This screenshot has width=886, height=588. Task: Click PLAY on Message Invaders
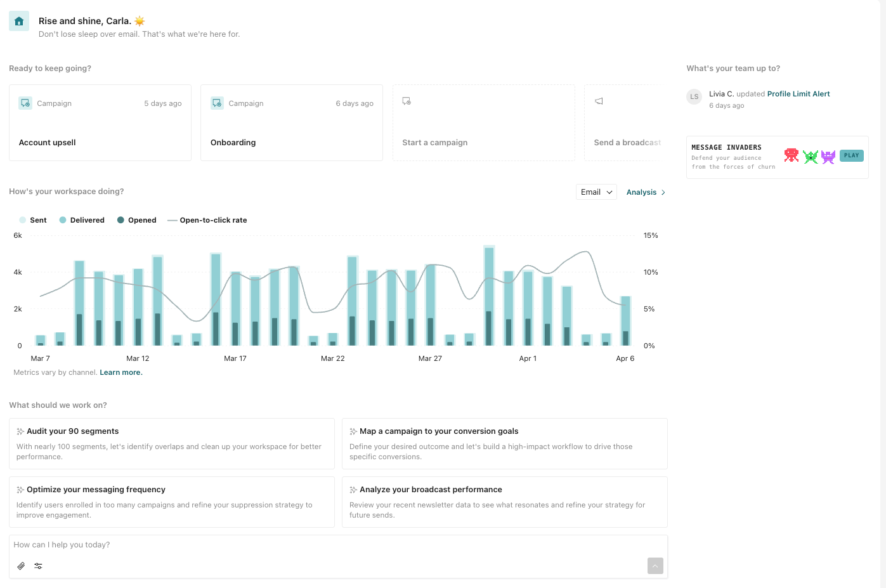851,155
